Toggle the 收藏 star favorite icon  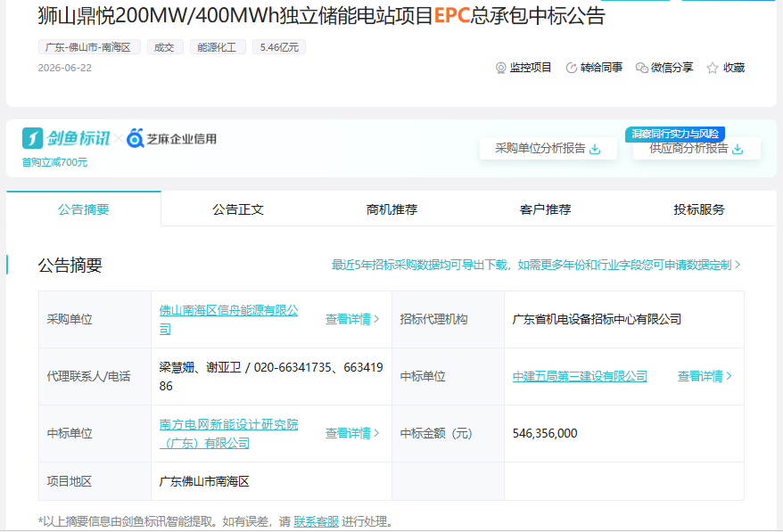coord(712,68)
